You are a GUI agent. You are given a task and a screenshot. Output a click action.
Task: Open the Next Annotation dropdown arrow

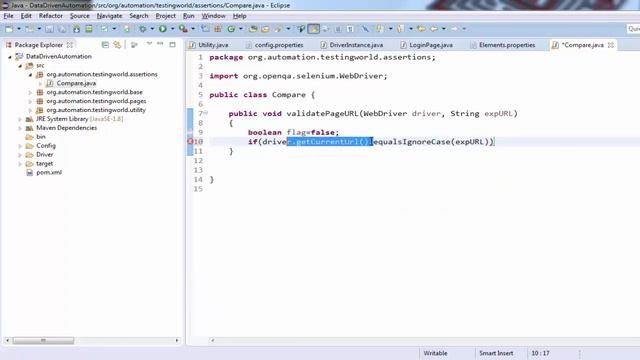391,29
